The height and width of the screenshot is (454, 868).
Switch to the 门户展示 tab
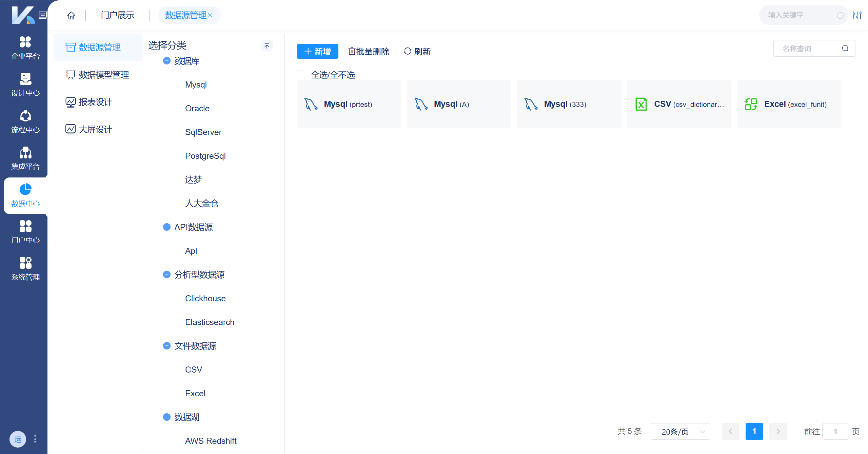tap(117, 15)
